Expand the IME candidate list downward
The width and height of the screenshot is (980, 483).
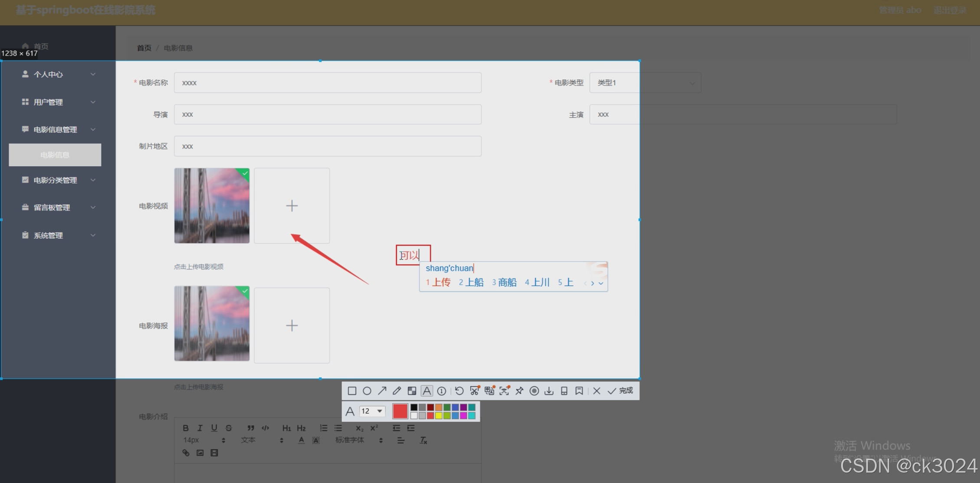click(x=601, y=283)
